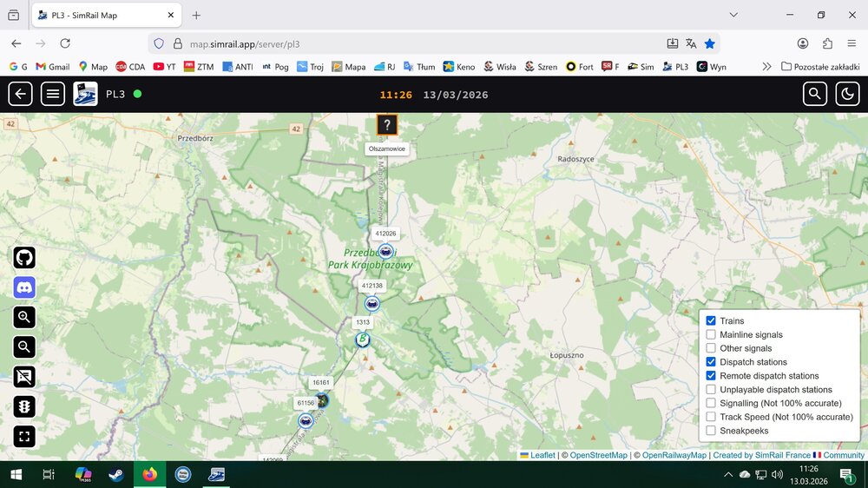
Task: Zoom out on the map
Action: pyautogui.click(x=24, y=347)
